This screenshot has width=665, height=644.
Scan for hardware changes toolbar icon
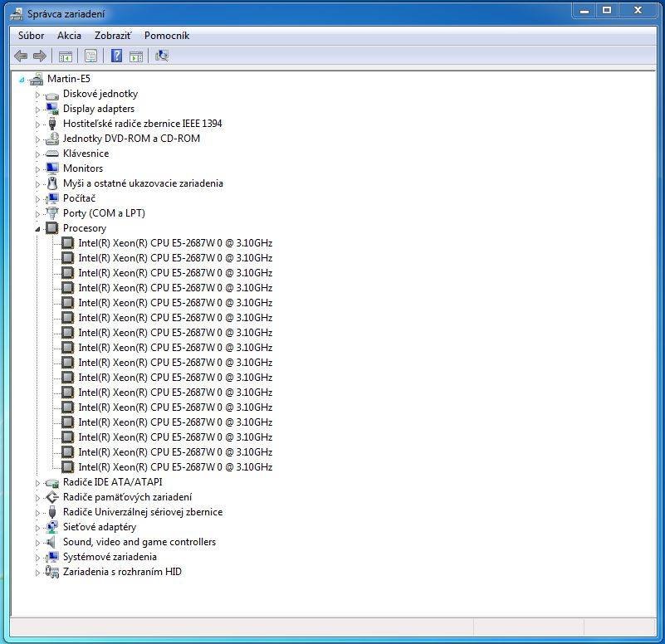coord(162,56)
